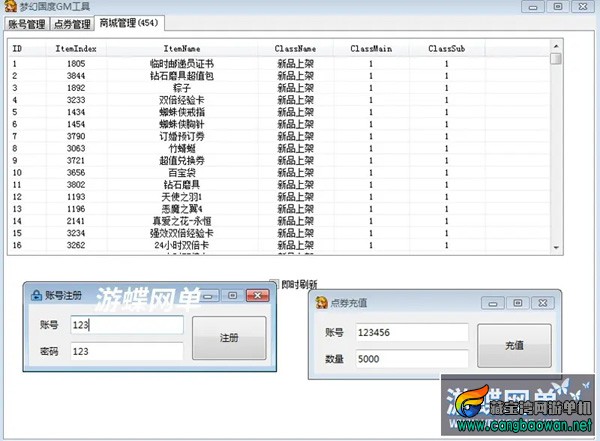Viewport: 600px width, 441px height.
Task: Select the row 强效双倍经验卡
Action: (279, 233)
